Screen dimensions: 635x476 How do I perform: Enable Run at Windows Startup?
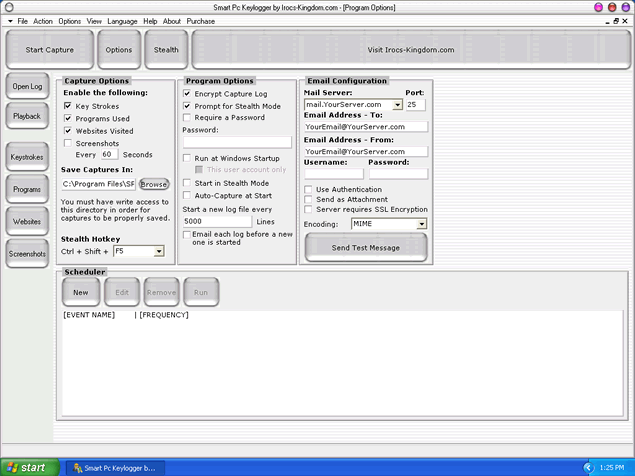point(187,158)
